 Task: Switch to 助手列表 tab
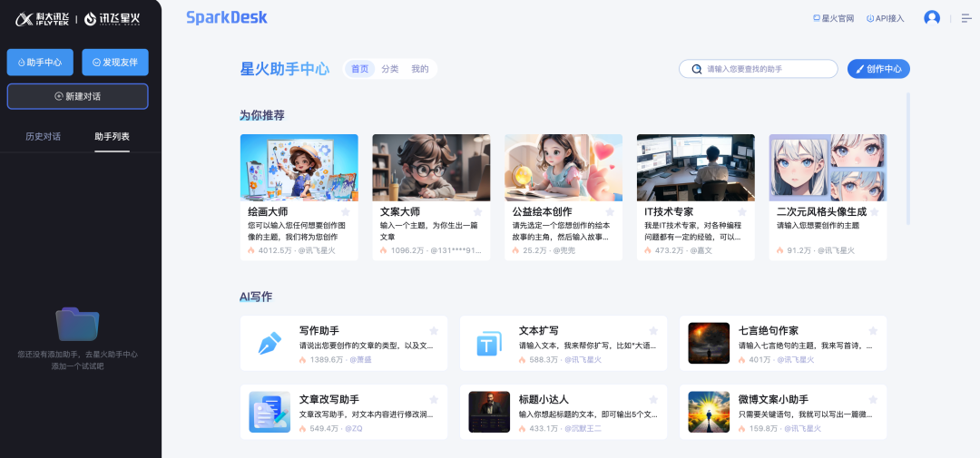(x=112, y=136)
